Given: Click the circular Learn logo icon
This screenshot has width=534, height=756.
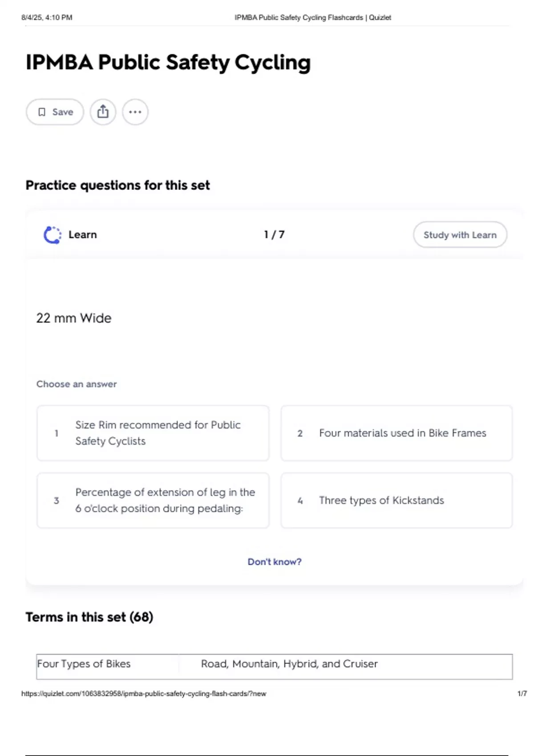Looking at the screenshot, I should coord(52,235).
